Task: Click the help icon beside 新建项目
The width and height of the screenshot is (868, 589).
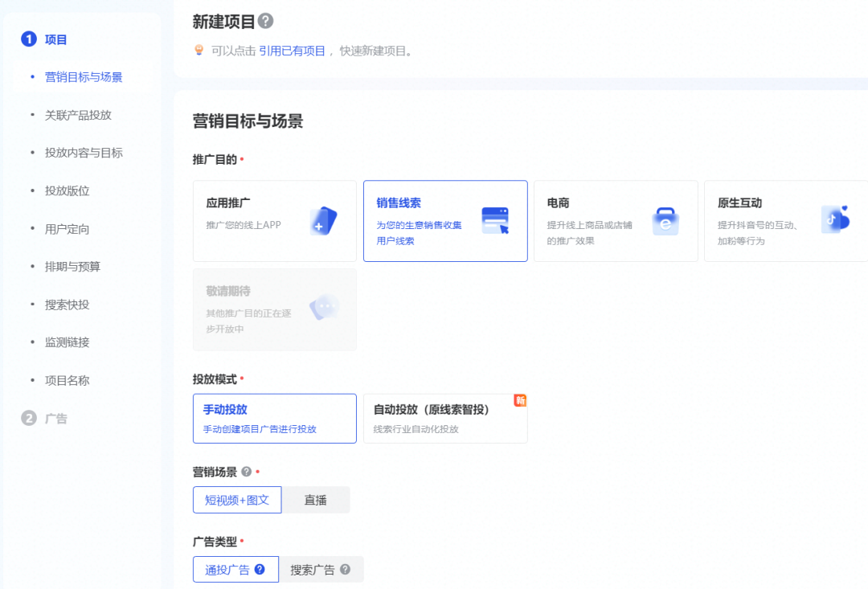Action: [266, 21]
